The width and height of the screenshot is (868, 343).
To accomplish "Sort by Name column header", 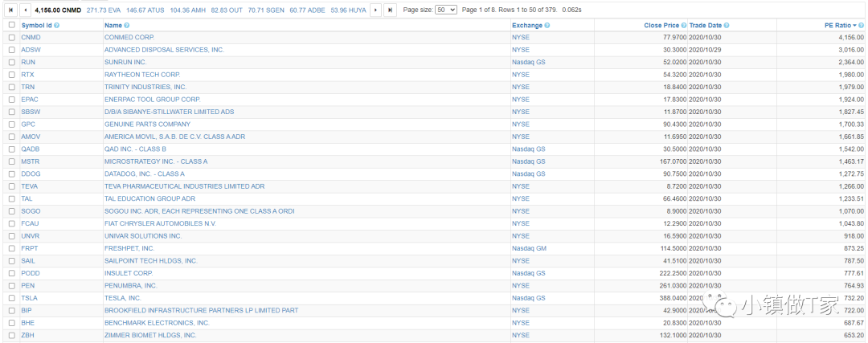I will [x=113, y=26].
